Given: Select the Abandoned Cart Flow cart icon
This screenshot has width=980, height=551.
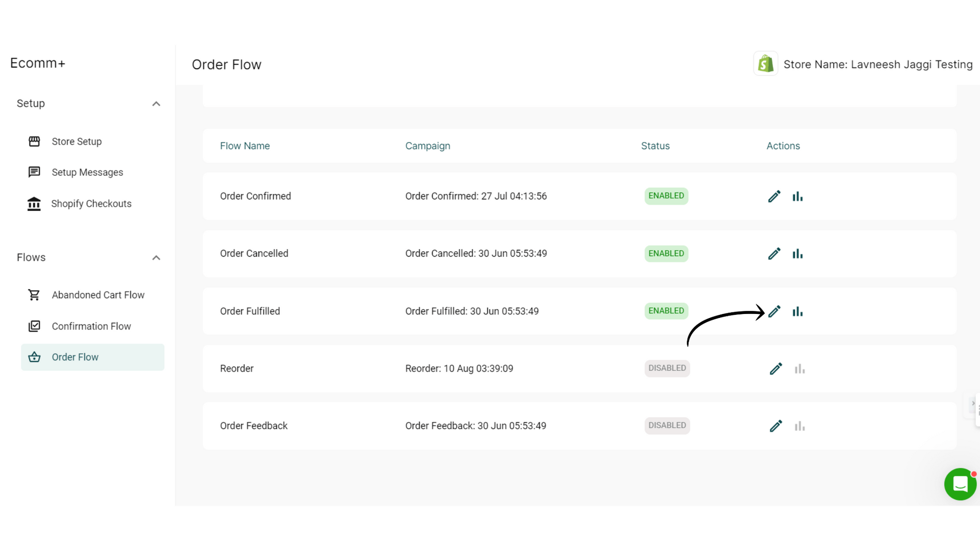Looking at the screenshot, I should pos(34,295).
